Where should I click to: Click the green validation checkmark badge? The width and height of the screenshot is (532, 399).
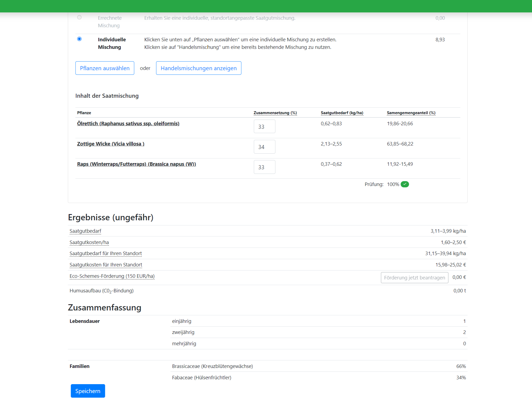tap(405, 184)
